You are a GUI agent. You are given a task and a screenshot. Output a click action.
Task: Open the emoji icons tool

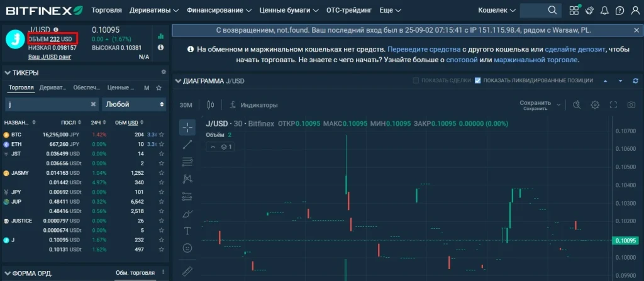187,248
